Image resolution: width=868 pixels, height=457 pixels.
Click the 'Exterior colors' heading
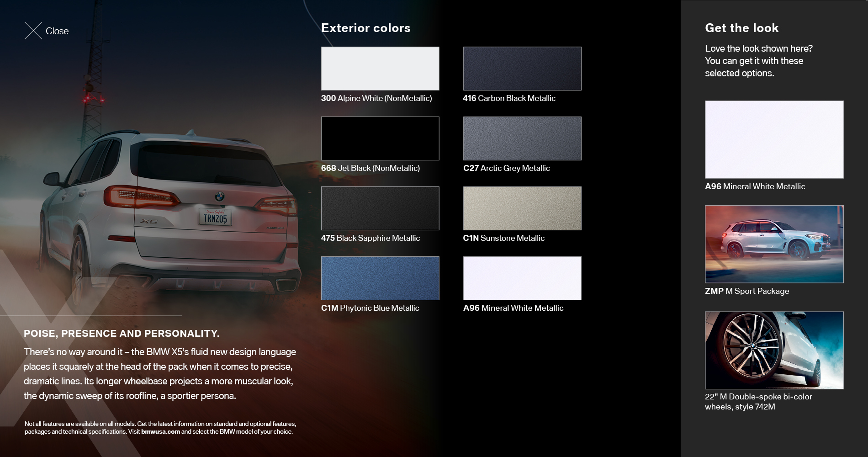click(366, 28)
